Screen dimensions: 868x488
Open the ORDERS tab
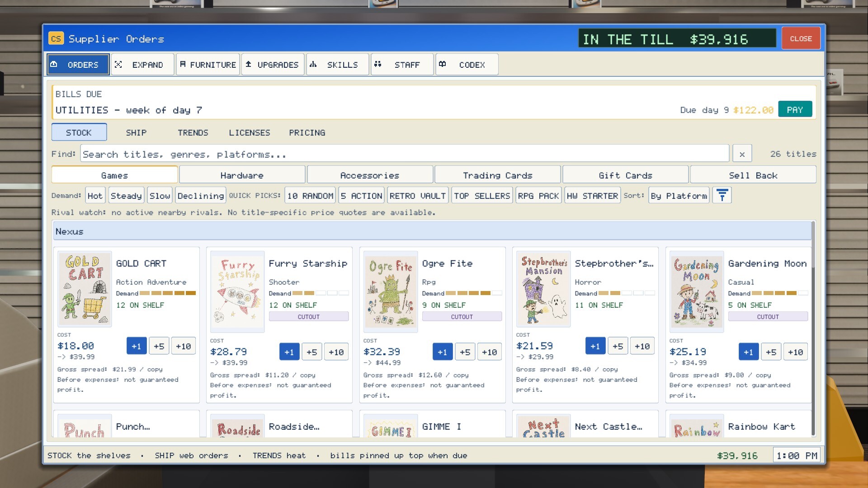78,65
